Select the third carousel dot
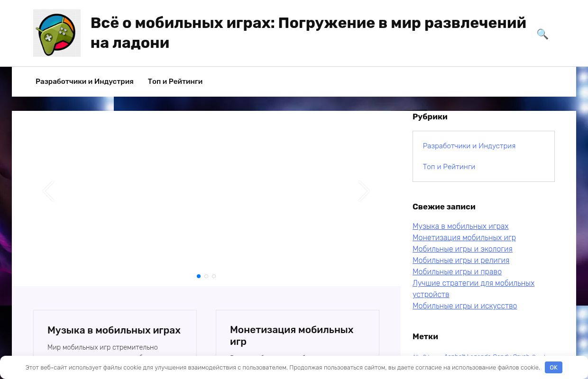The image size is (588, 379). [214, 276]
